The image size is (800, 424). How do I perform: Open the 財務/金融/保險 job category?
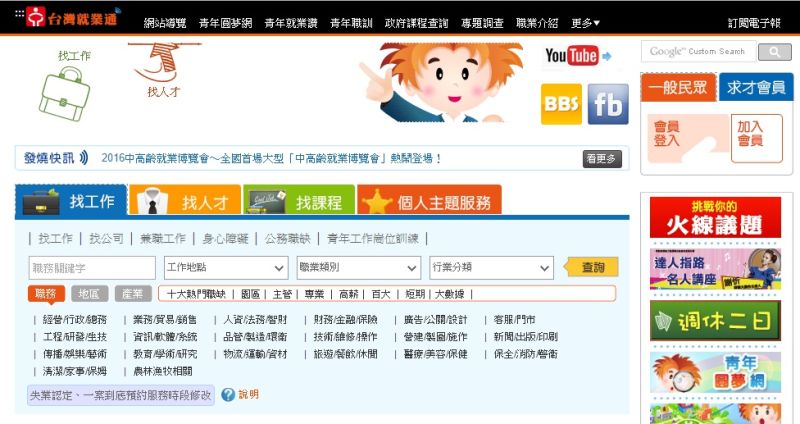tap(345, 319)
